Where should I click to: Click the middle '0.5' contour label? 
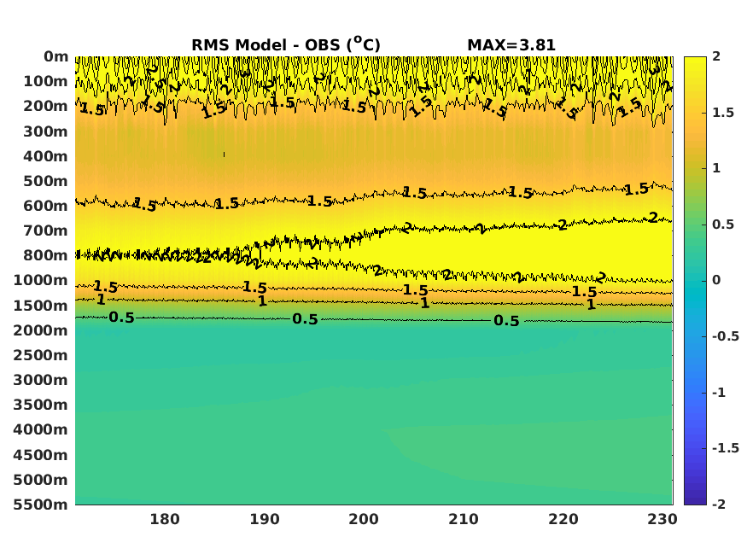pos(305,319)
